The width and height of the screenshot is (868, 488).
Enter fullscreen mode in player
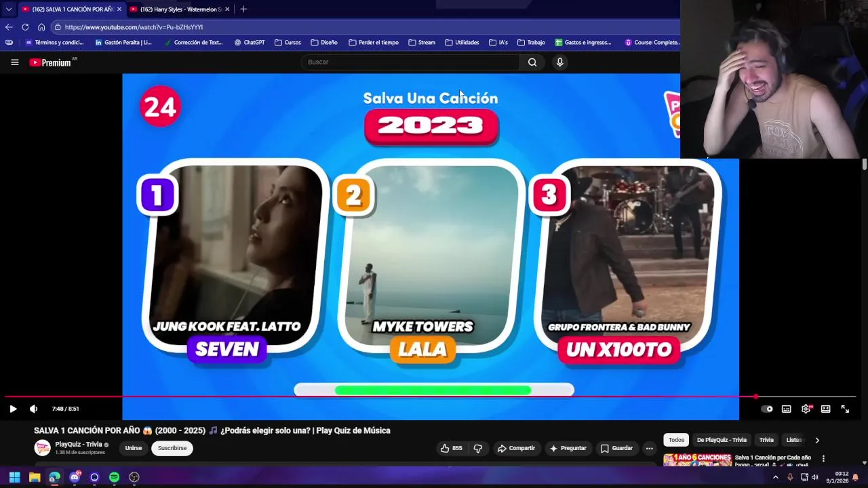(x=845, y=409)
